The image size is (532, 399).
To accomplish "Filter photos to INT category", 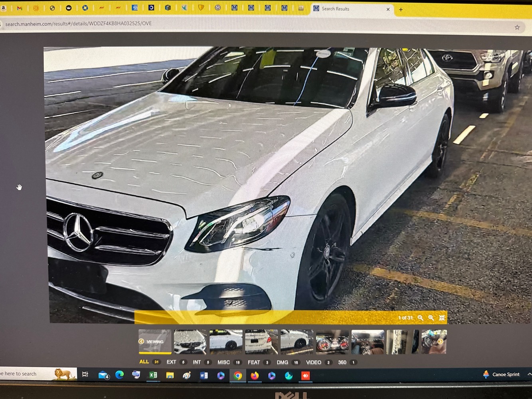I will pyautogui.click(x=202, y=362).
